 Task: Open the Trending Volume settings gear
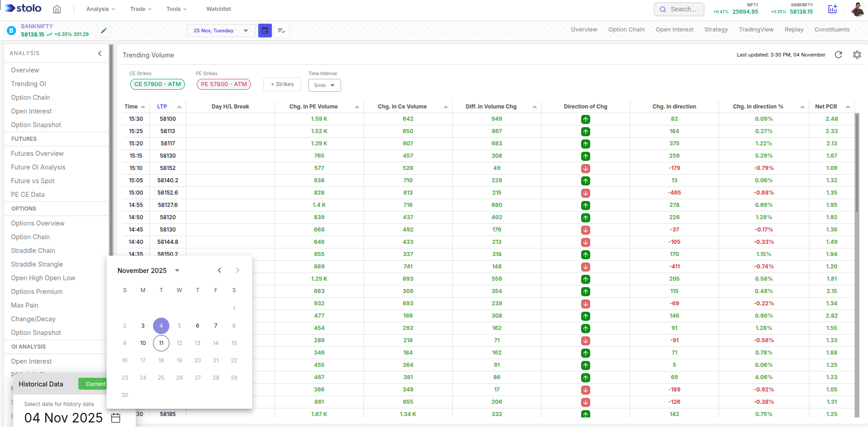[x=857, y=55]
